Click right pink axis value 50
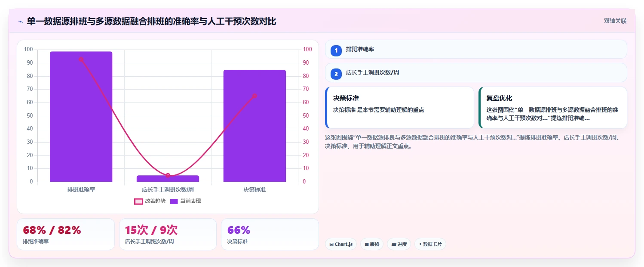The width and height of the screenshot is (644, 267). [x=306, y=115]
